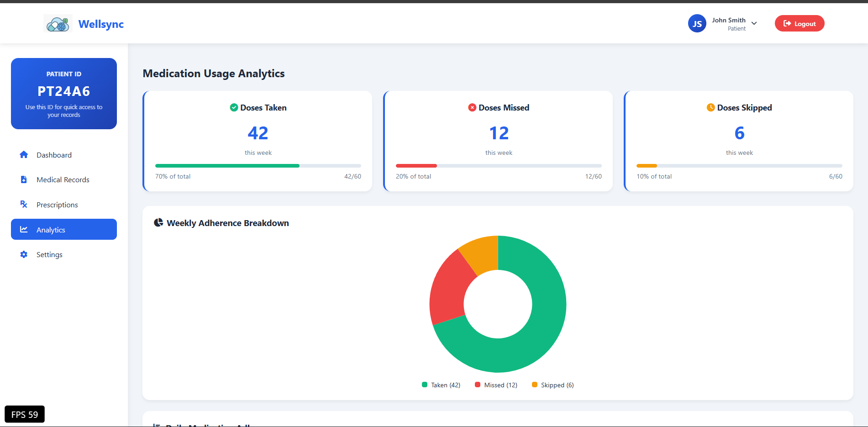Expand the John Smith account dropdown chevron

point(754,23)
